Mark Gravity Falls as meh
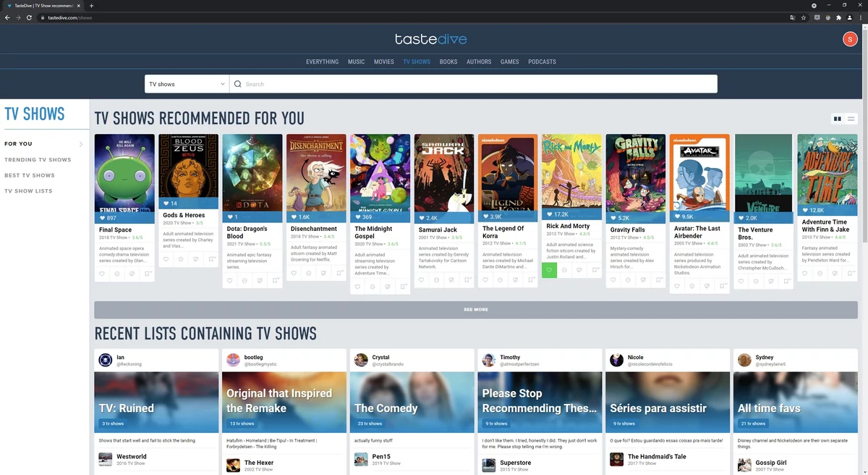Image resolution: width=868 pixels, height=475 pixels. (628, 279)
